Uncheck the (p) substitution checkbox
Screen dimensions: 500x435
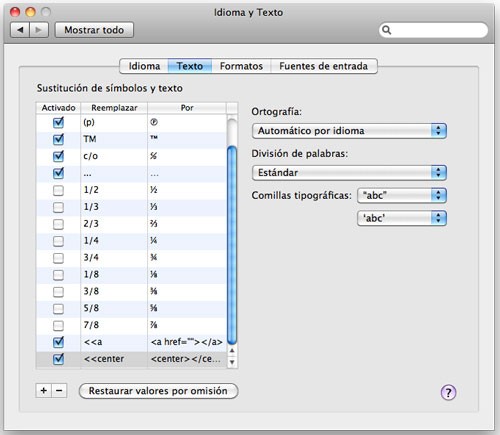coord(58,122)
